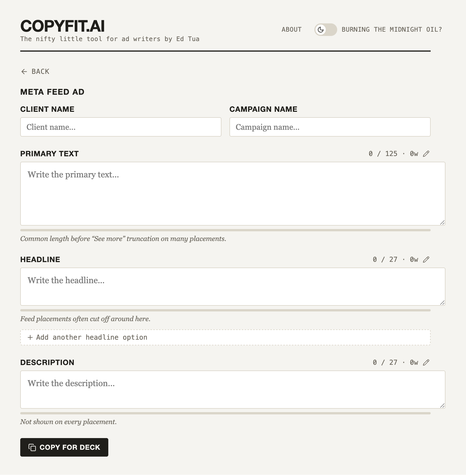This screenshot has width=466, height=476.
Task: Focus the Client name input field
Action: [x=121, y=127]
